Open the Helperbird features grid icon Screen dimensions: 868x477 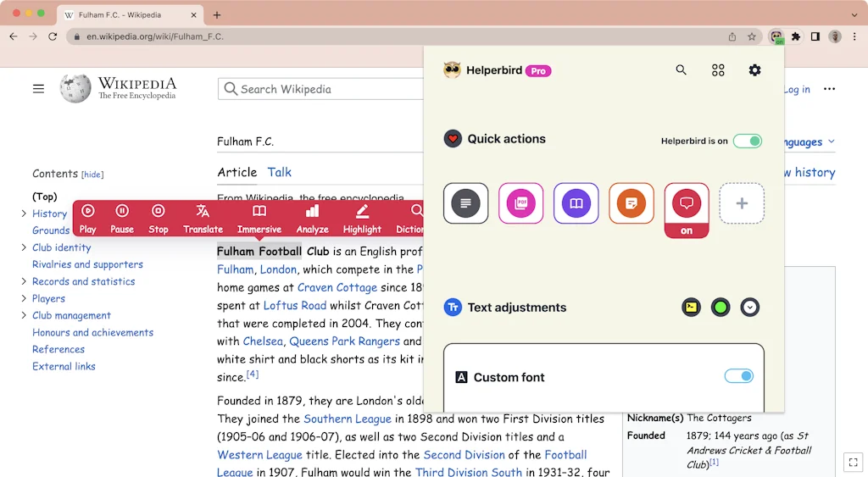coord(718,70)
